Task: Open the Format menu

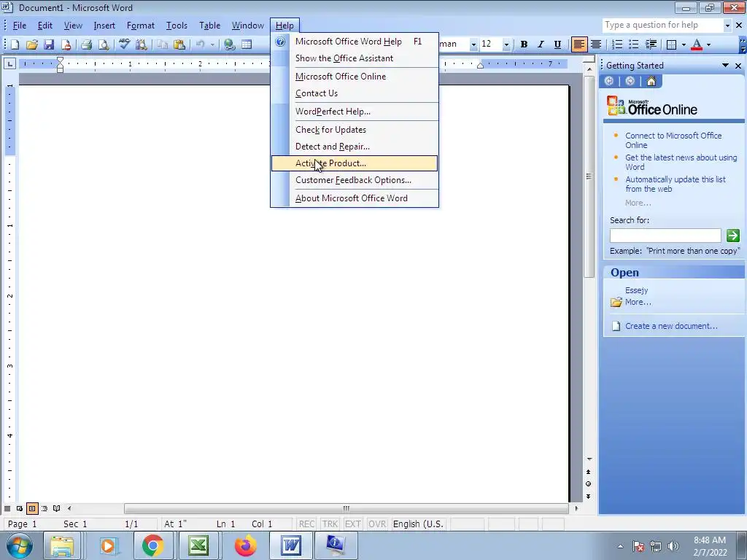Action: (141, 26)
